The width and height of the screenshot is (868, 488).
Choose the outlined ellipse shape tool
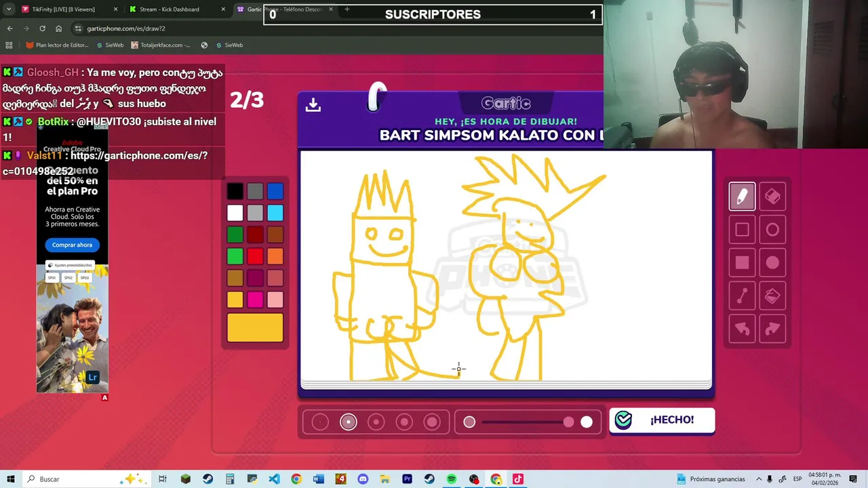point(772,230)
